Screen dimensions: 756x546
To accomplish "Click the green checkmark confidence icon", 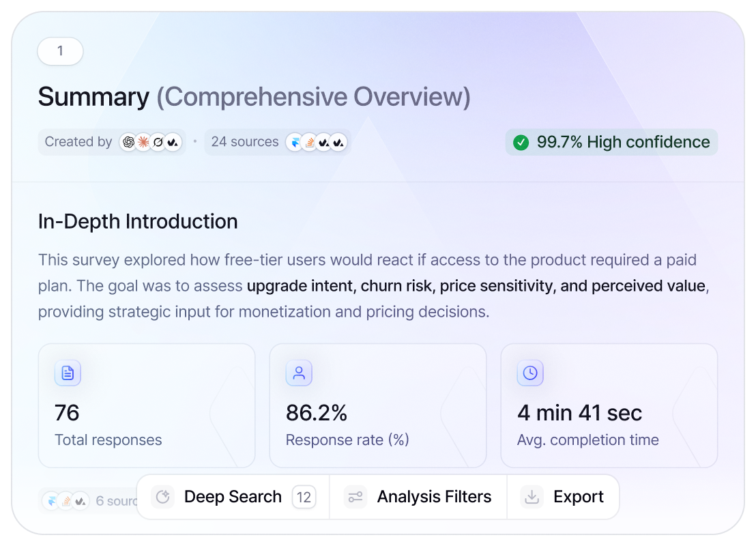I will click(x=521, y=142).
